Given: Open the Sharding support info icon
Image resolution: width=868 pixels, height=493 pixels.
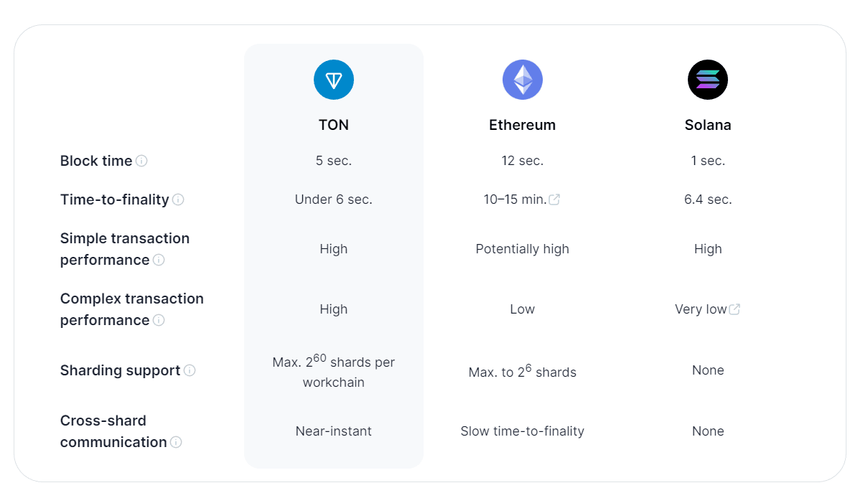Looking at the screenshot, I should pyautogui.click(x=190, y=370).
